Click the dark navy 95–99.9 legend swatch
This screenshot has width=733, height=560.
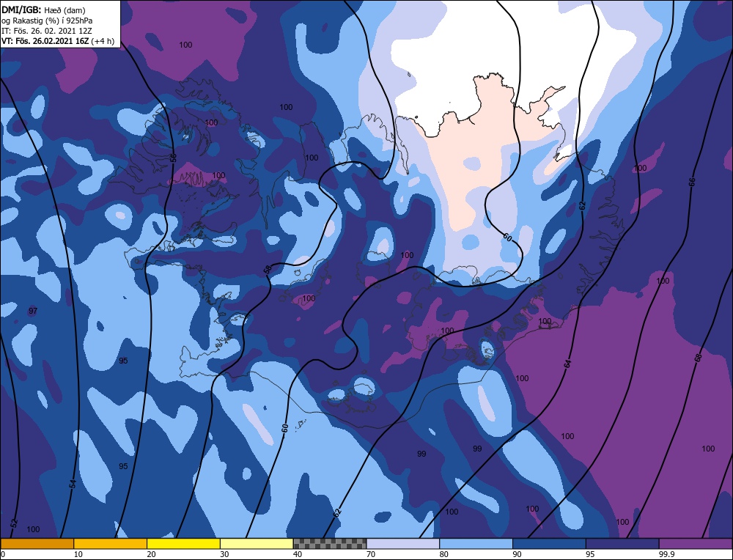tap(622, 543)
